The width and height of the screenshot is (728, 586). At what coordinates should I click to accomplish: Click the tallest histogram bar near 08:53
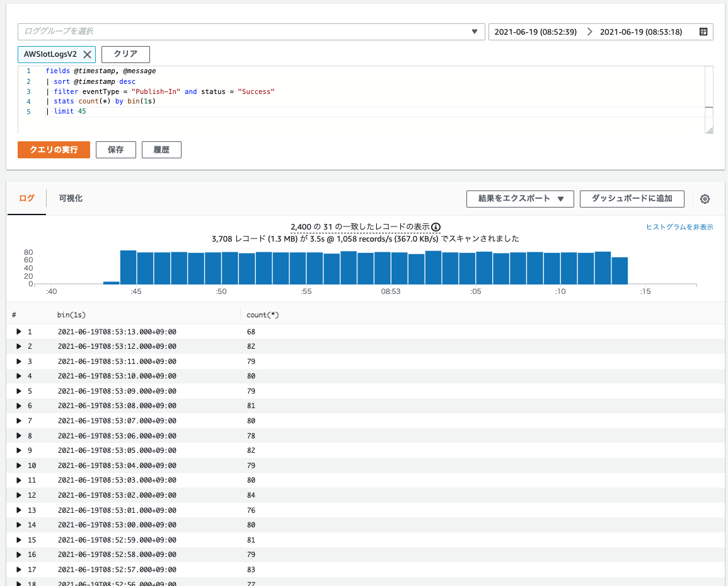[x=433, y=265]
